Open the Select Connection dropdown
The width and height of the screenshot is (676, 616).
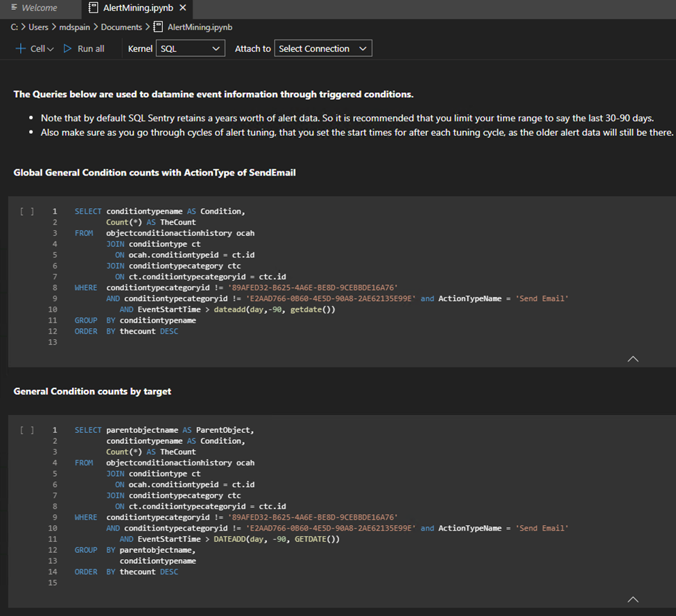pyautogui.click(x=323, y=49)
